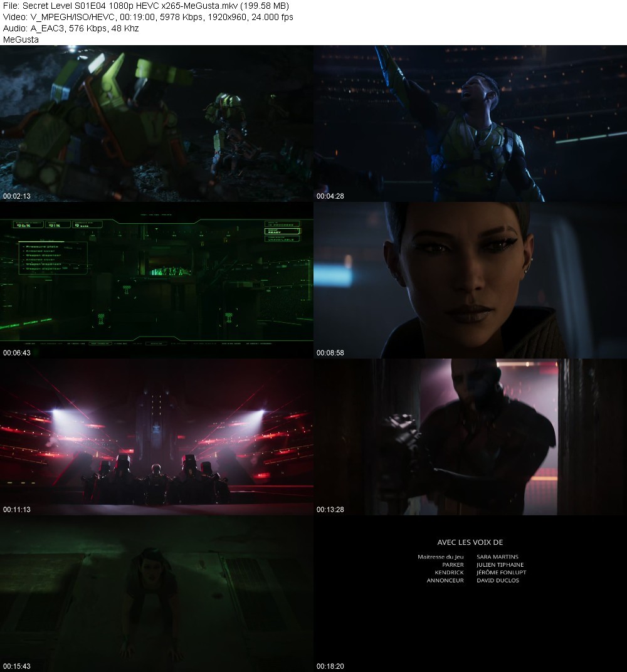
Task: Click the role 'ANNONCEUR' in credits
Action: click(445, 580)
